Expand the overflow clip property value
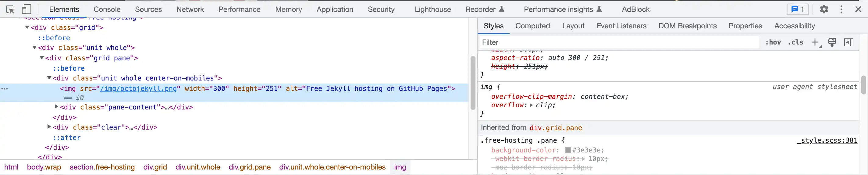Screen dimensions: 868x175 531,105
